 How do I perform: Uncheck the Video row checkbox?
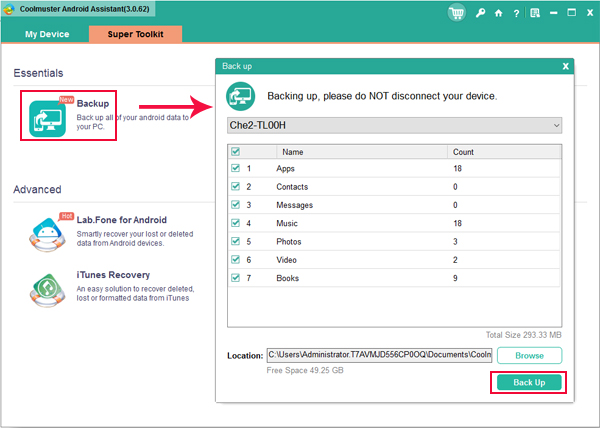(x=235, y=259)
